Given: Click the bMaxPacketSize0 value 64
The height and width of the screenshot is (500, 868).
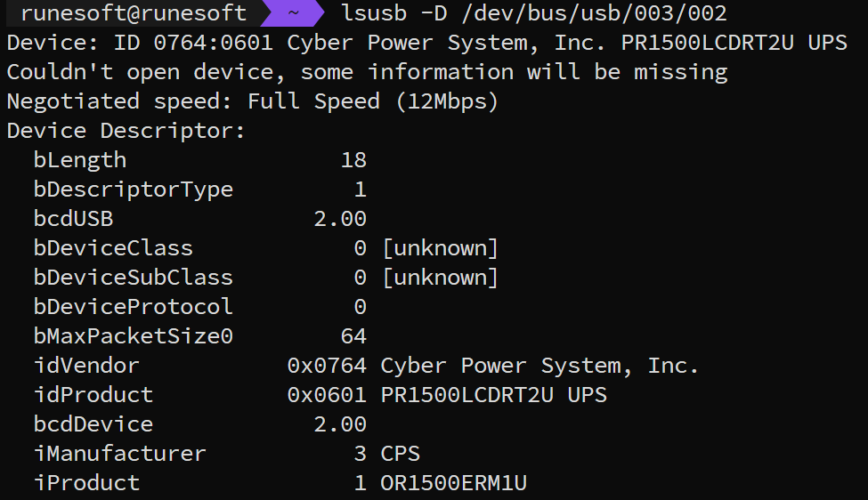Looking at the screenshot, I should tap(353, 336).
